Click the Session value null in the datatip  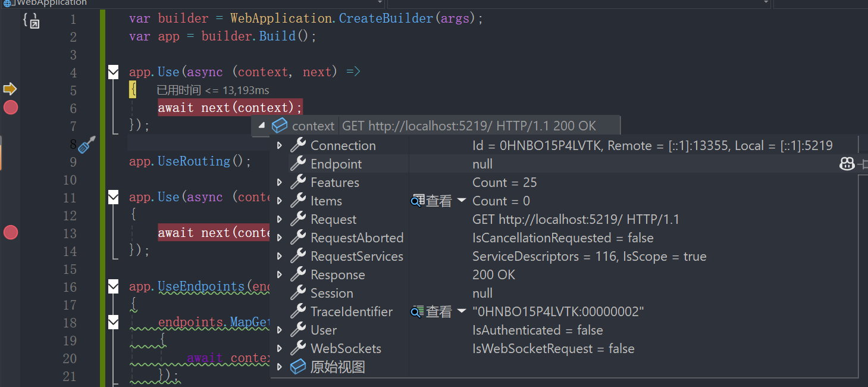click(x=482, y=294)
